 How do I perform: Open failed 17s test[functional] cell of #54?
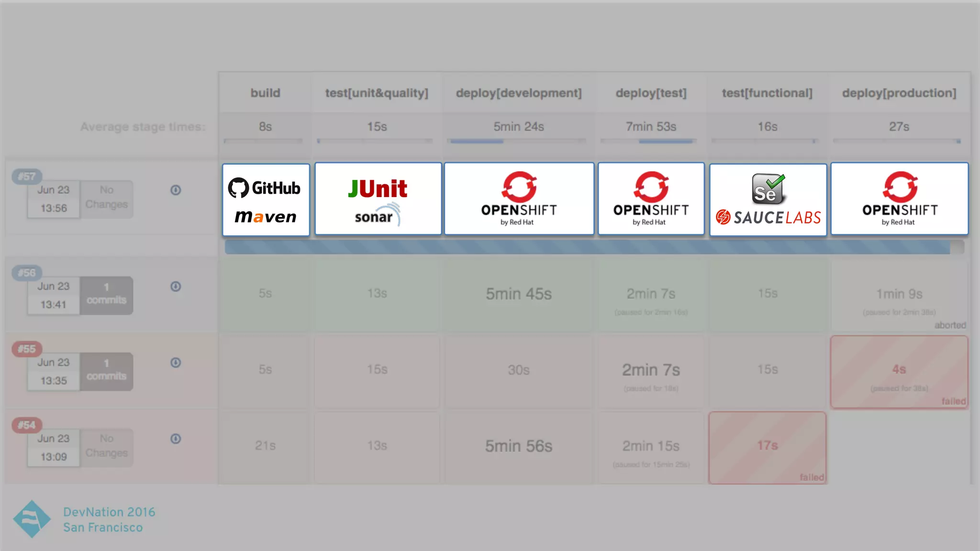[767, 447]
